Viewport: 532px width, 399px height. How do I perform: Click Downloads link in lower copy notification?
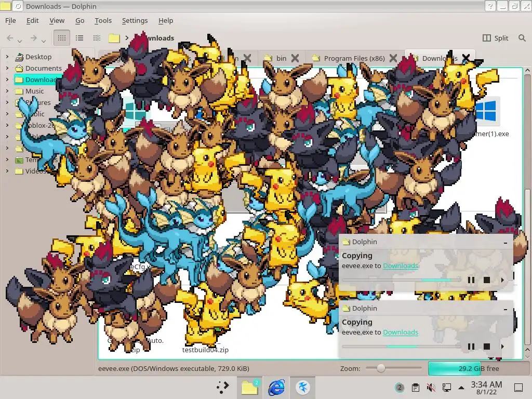[401, 332]
